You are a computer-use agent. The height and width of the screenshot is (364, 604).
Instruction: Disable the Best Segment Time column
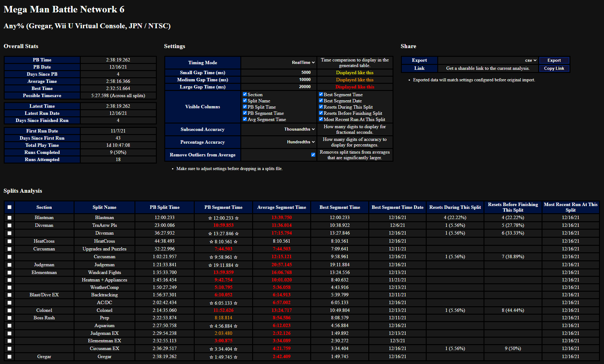(x=321, y=94)
